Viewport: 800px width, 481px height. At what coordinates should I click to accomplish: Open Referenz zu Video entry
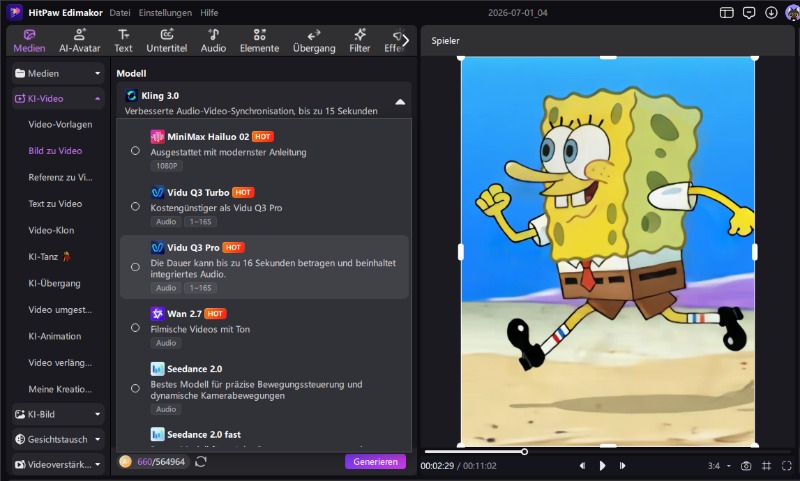coord(60,178)
